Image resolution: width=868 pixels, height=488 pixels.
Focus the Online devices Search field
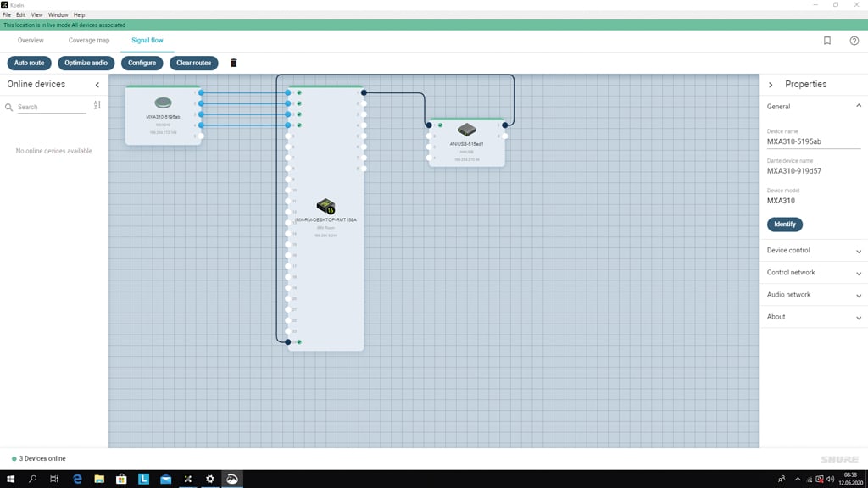52,108
